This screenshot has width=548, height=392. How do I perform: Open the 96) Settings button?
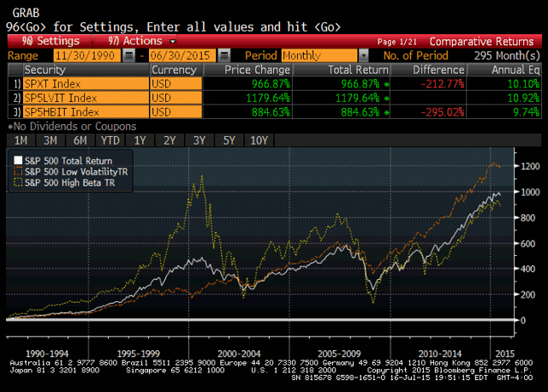coord(50,41)
